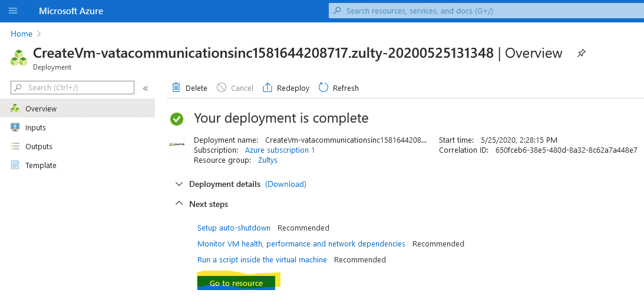This screenshot has height=306, width=644.
Task: Click the Home breadcrumb link
Action: pos(21,34)
